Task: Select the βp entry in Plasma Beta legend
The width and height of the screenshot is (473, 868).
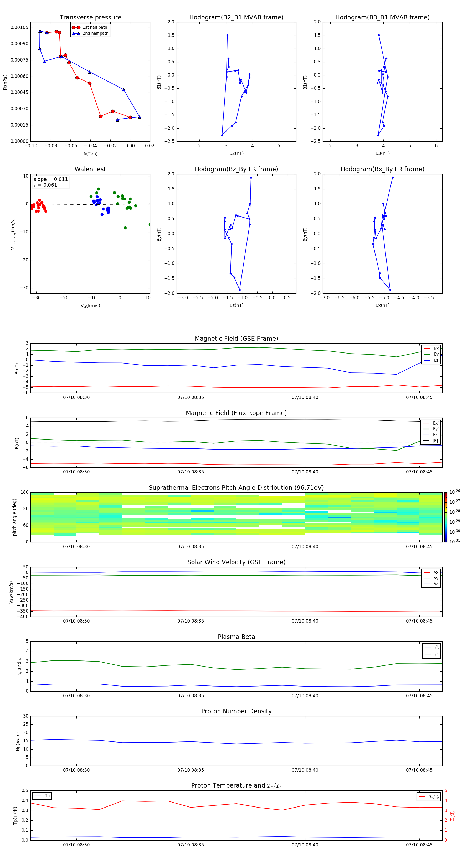Action: [x=431, y=647]
